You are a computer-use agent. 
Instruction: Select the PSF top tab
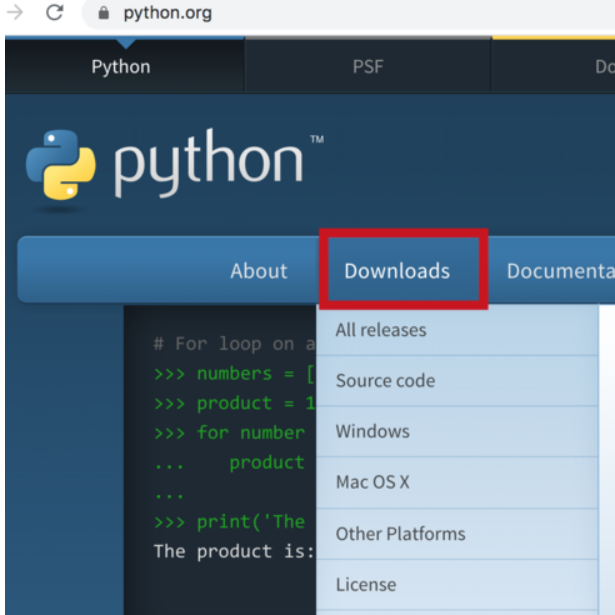pyautogui.click(x=368, y=67)
